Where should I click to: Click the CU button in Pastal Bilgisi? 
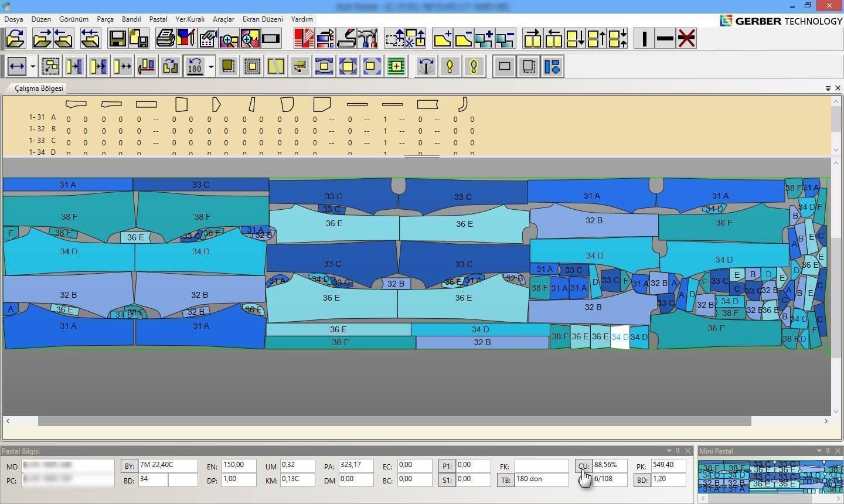583,466
